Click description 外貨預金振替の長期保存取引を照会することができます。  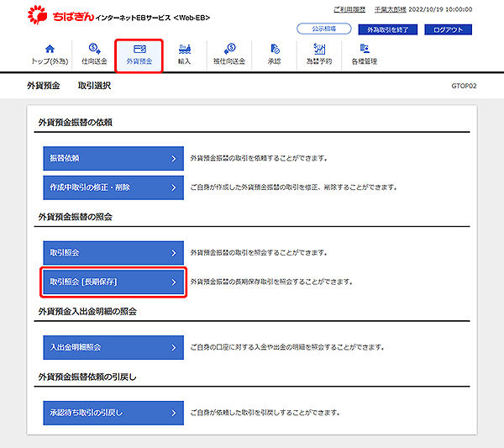point(271,282)
